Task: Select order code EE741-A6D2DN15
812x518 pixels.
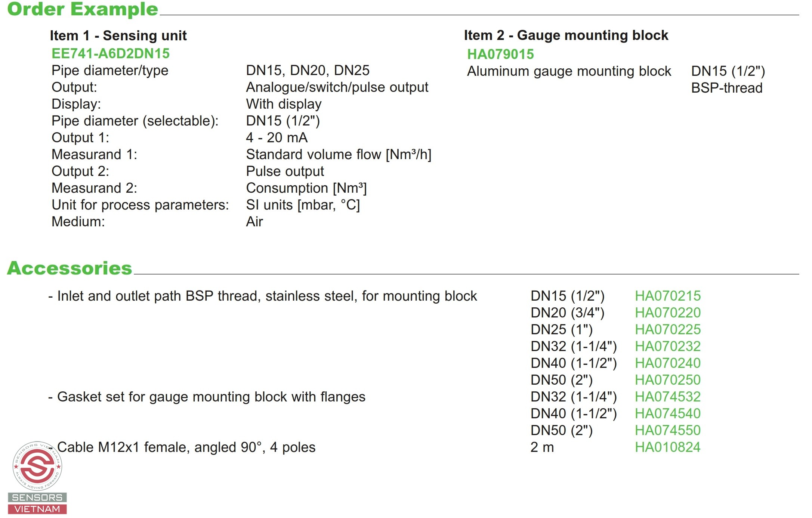Action: tap(111, 53)
